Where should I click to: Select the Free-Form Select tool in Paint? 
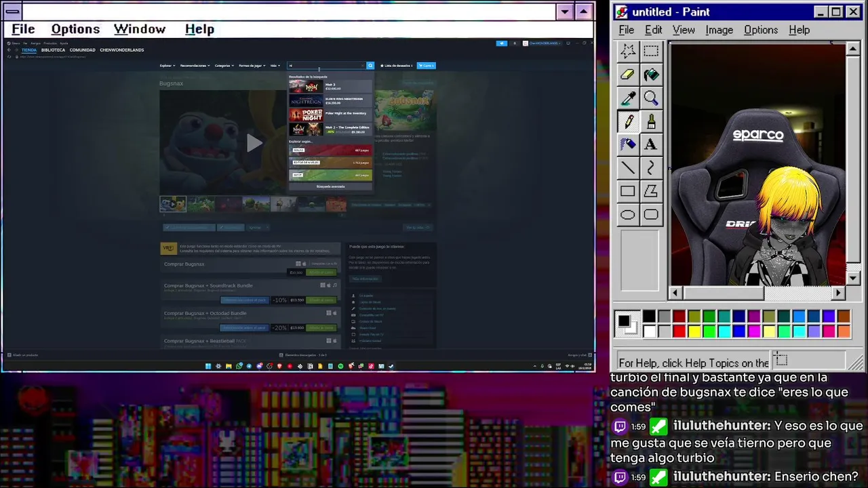(627, 52)
